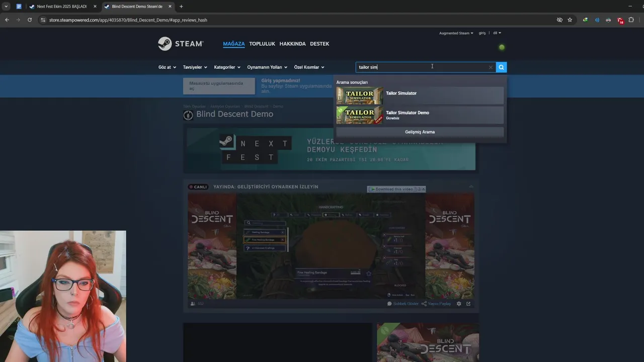Select Tailor Simulator search result

(420, 96)
